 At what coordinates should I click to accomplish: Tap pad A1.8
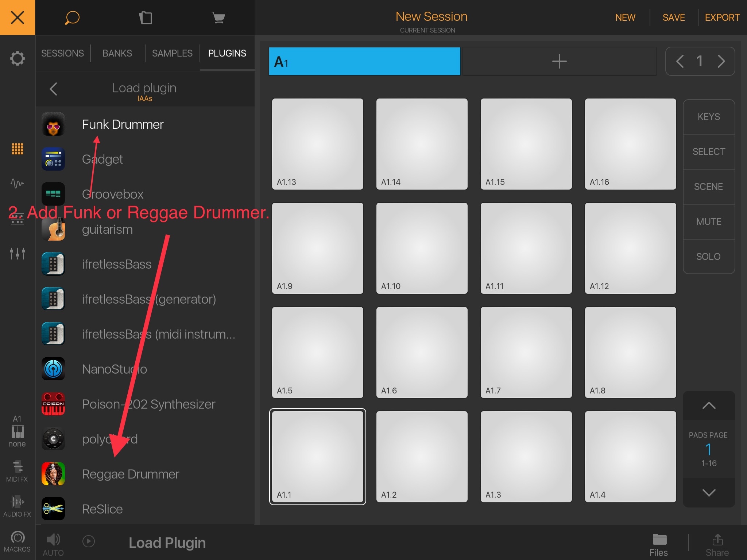tap(631, 352)
